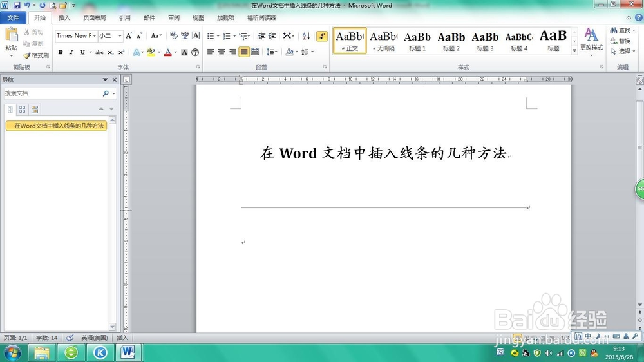Apply the 无间隔 (No Spacing) style
Image resolution: width=644 pixels, height=362 pixels.
pyautogui.click(x=384, y=41)
